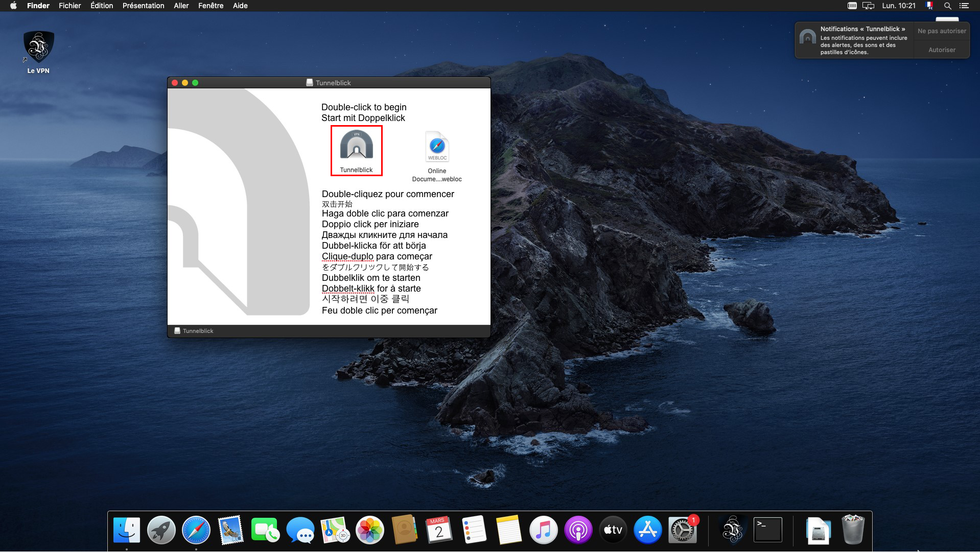Screen dimensions: 980x552
Task: Launch Le VPN from the Dock
Action: pos(733,530)
